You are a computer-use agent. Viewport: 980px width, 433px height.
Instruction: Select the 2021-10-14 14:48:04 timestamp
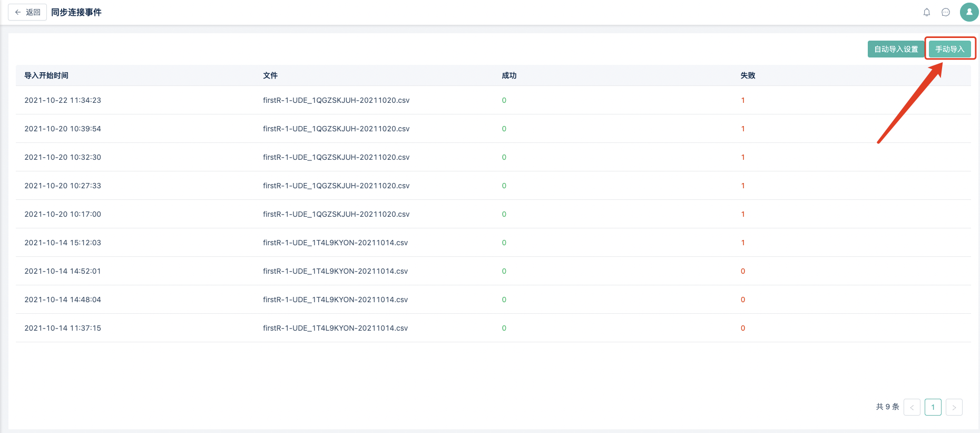[x=63, y=300]
